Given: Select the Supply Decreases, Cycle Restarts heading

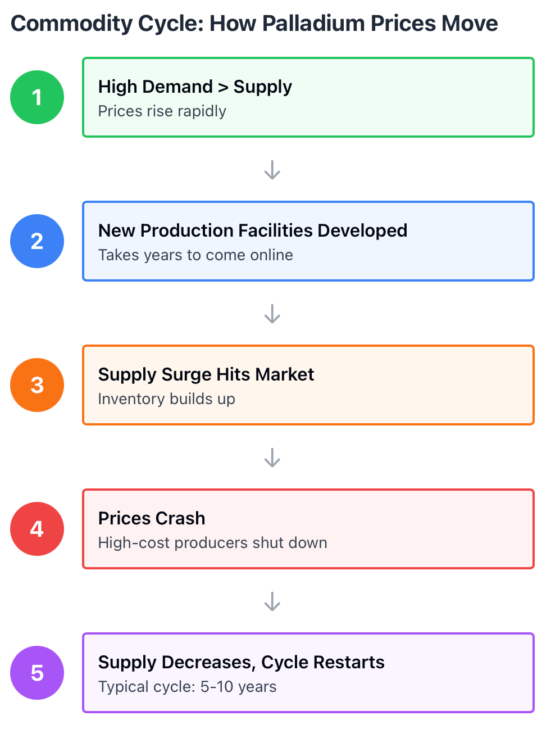Looking at the screenshot, I should point(242,662).
